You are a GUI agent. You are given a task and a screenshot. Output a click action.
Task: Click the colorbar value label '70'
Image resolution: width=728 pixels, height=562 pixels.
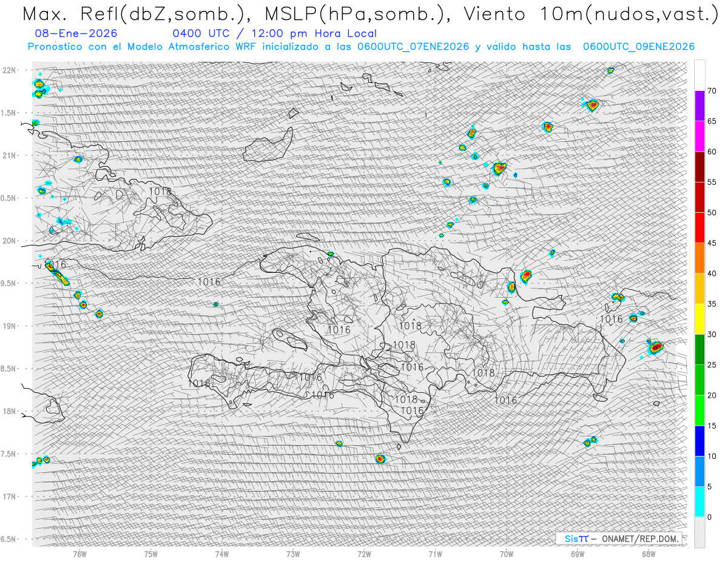(x=712, y=91)
